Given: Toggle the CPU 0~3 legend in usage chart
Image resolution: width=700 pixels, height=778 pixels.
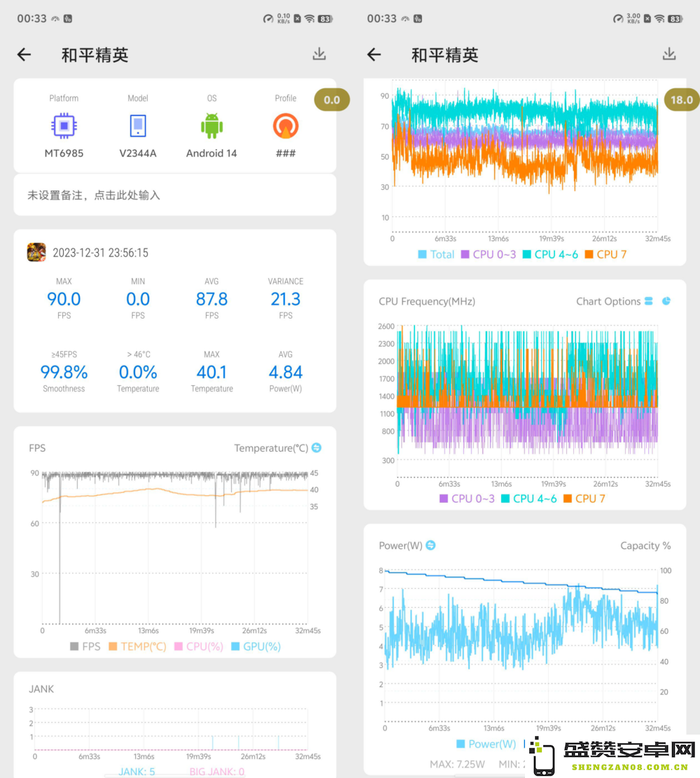Looking at the screenshot, I should (x=489, y=254).
